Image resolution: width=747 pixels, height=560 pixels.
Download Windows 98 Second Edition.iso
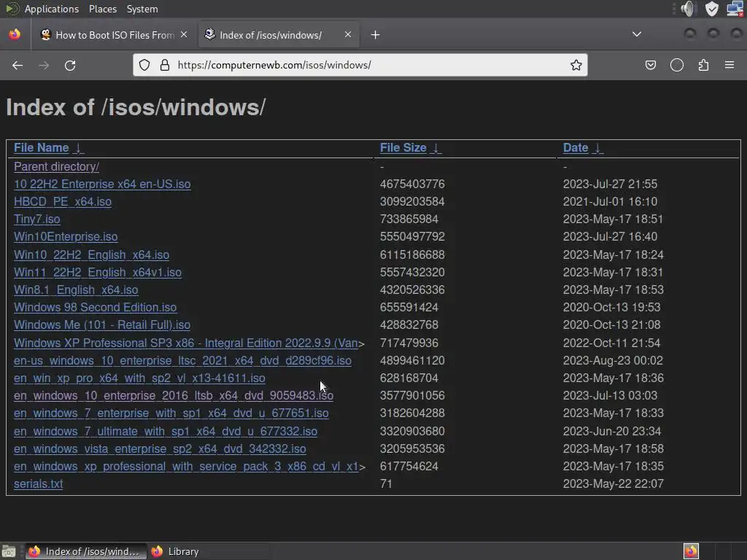(96, 308)
